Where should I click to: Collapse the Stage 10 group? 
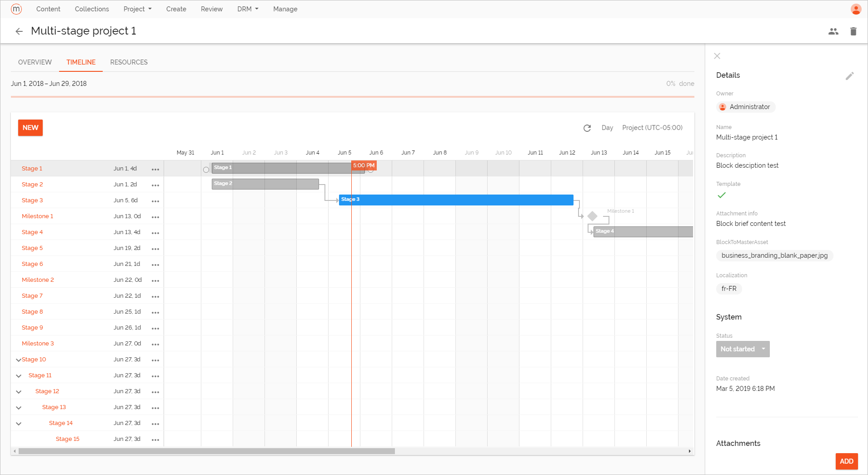pos(19,360)
